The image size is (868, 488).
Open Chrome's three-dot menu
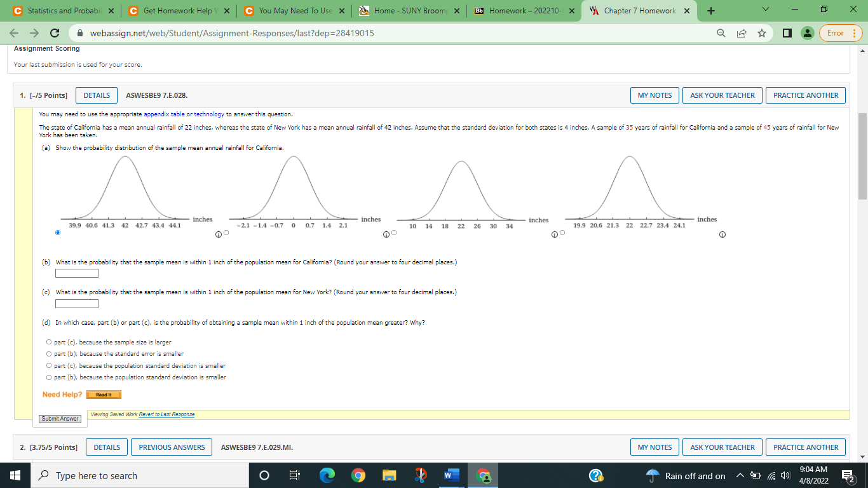[x=855, y=32]
